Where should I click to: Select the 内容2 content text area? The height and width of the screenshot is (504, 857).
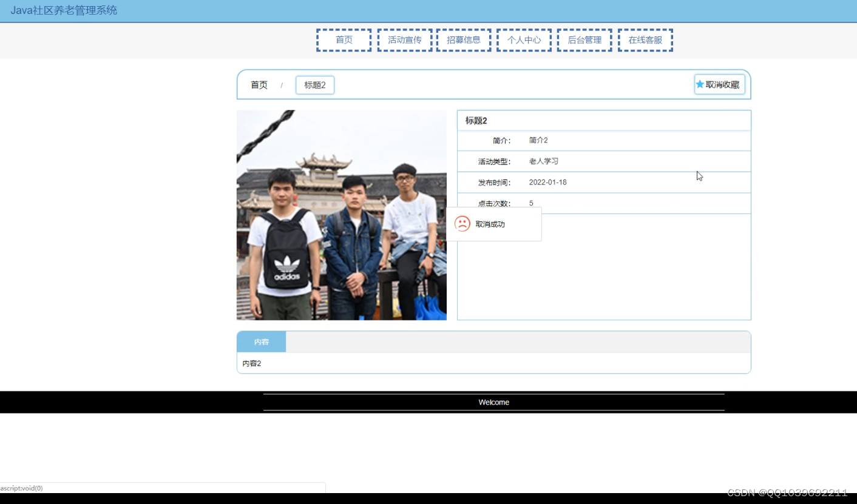coord(252,363)
